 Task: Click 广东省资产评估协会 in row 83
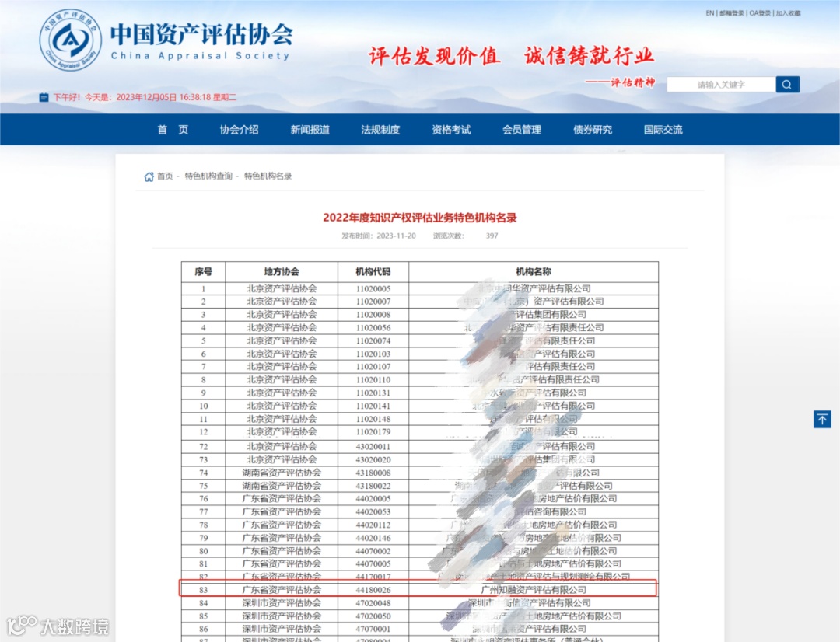tap(282, 590)
